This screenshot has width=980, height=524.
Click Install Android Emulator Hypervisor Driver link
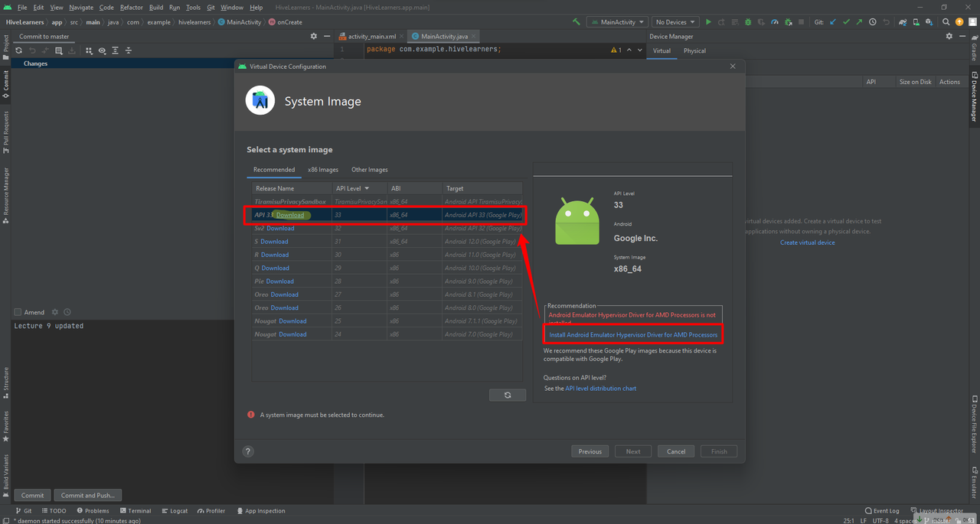633,335
